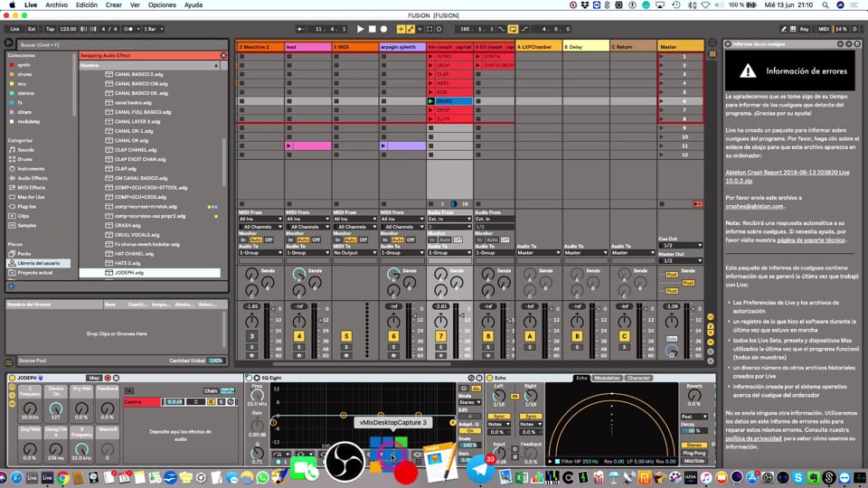Select the arpegio sylenth track header
Image resolution: width=868 pixels, height=488 pixels.
coord(402,47)
